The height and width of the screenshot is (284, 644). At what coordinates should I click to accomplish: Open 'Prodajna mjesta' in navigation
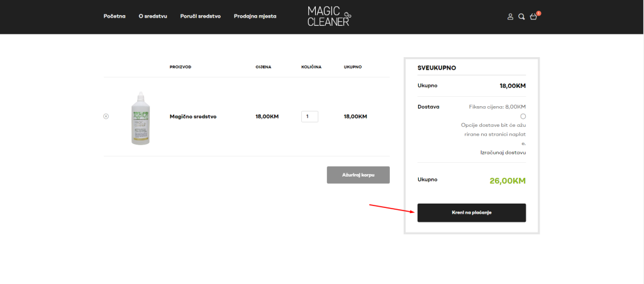coord(255,16)
